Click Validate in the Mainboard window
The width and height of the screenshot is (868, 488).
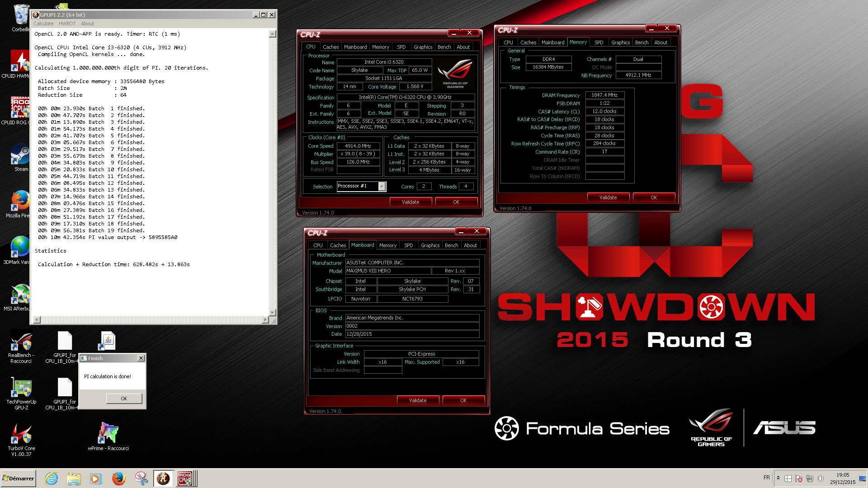(x=418, y=400)
